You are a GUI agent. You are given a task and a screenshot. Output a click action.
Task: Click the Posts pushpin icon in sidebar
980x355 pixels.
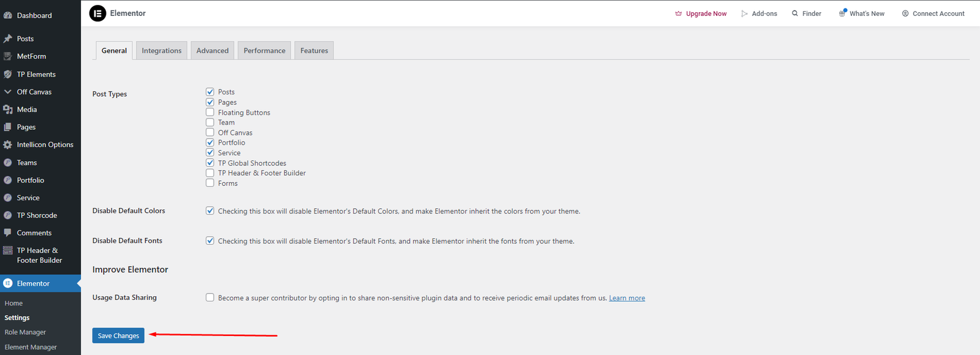8,39
